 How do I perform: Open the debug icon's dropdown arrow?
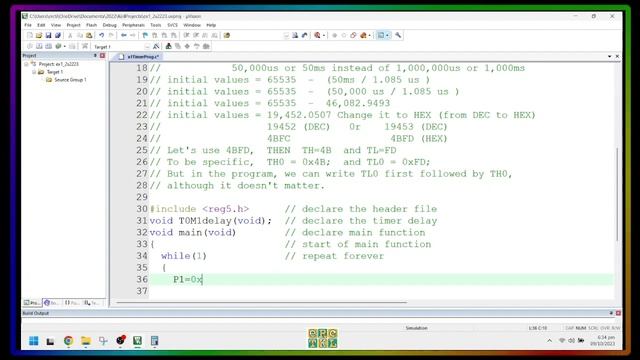pos(324,36)
